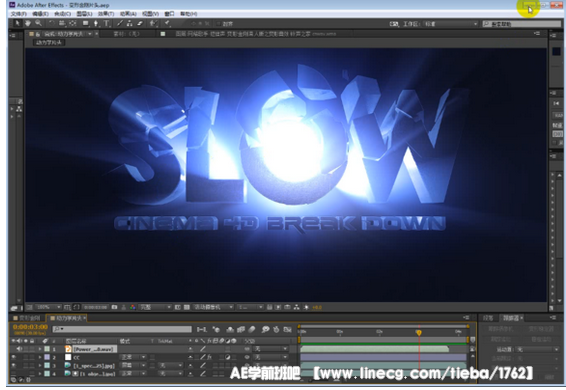Toggle fx switch on CC layer
Viewport: 566px width, 390px height.
[x=209, y=357]
